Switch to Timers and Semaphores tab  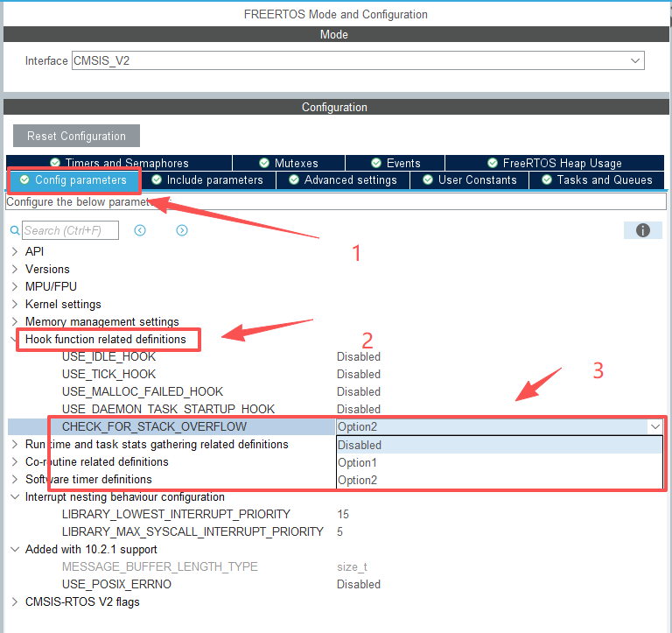[119, 163]
